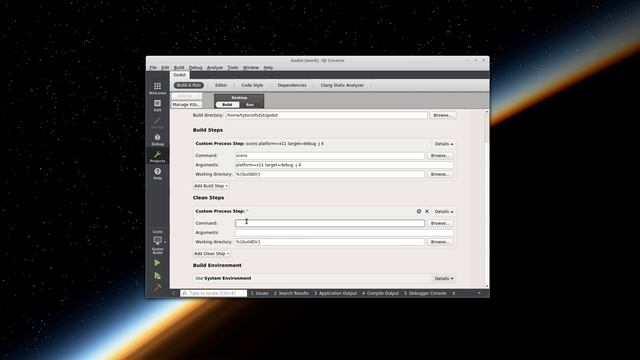Open the Help menu
Image resolution: width=640 pixels, height=360 pixels.
pos(268,68)
